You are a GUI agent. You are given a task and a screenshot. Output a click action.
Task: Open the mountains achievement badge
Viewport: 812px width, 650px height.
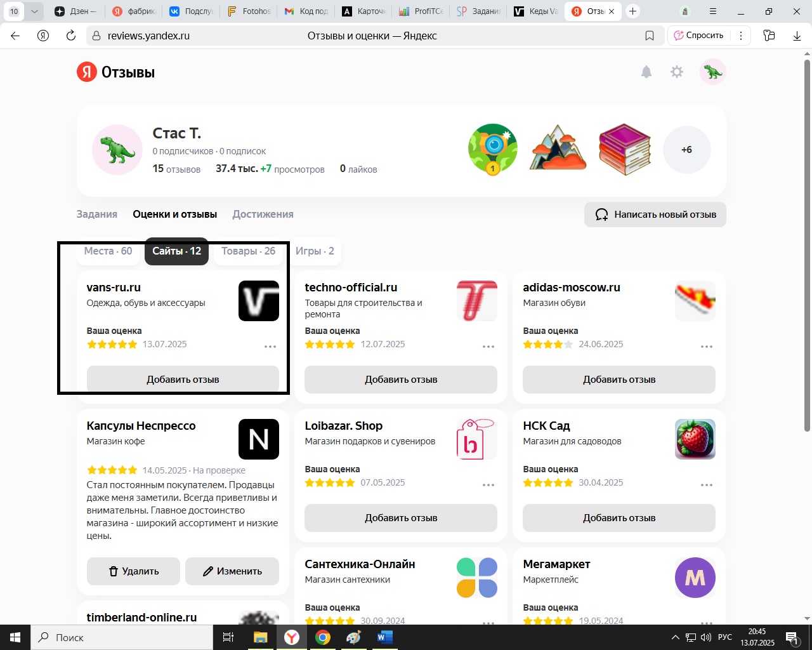[x=558, y=149]
